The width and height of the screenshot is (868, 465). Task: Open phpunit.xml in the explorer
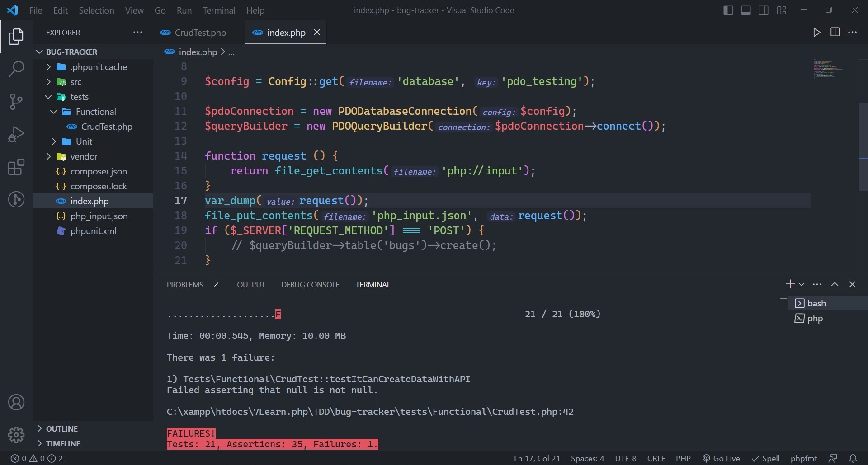tap(93, 231)
